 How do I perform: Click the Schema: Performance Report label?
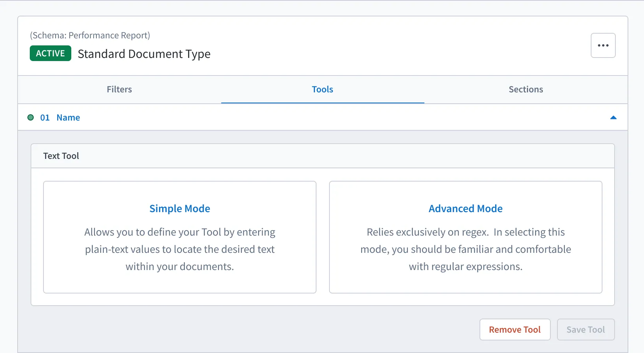click(x=90, y=35)
